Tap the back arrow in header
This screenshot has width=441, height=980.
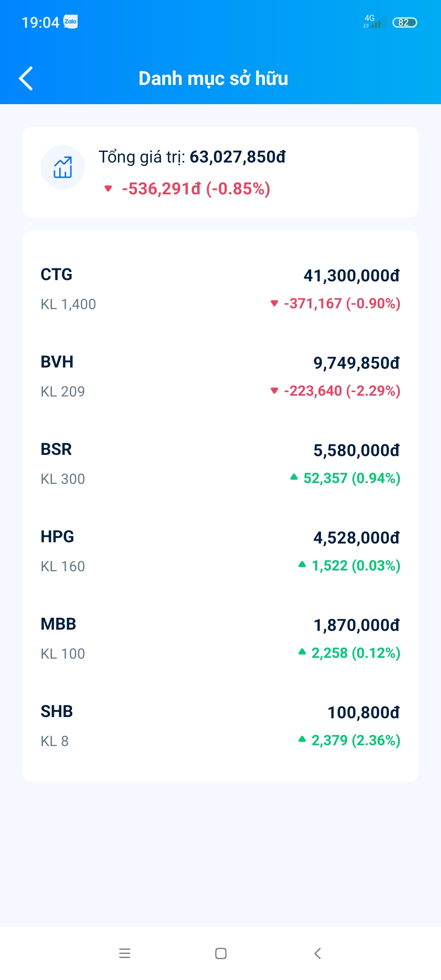point(26,78)
